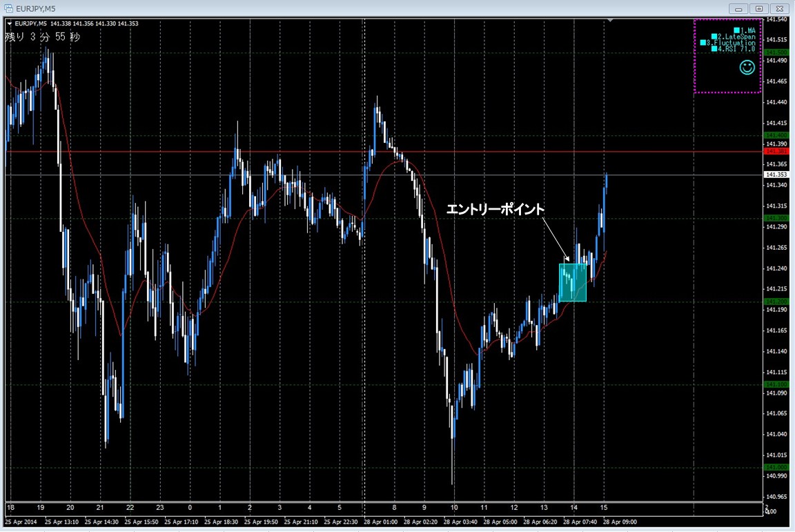Click the cyan square beside 1.MA
This screenshot has height=532, width=795.
pyautogui.click(x=737, y=30)
